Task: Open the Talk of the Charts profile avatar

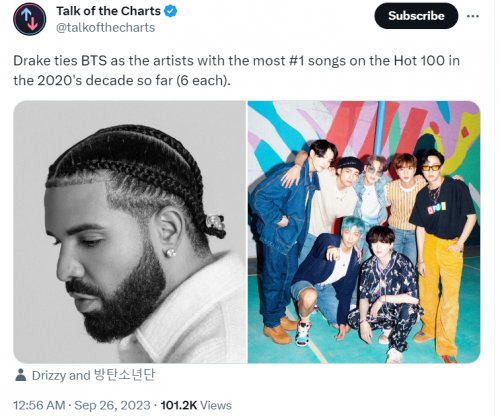Action: pos(30,19)
